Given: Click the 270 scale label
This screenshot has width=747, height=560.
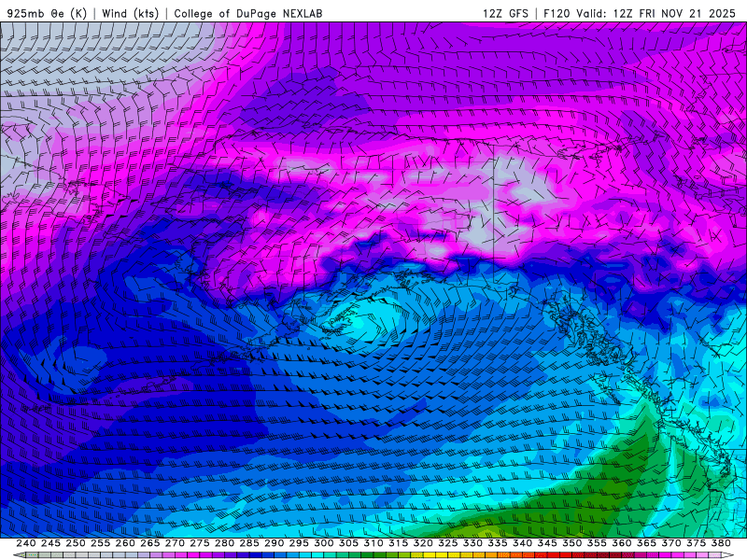Looking at the screenshot, I should (175, 543).
